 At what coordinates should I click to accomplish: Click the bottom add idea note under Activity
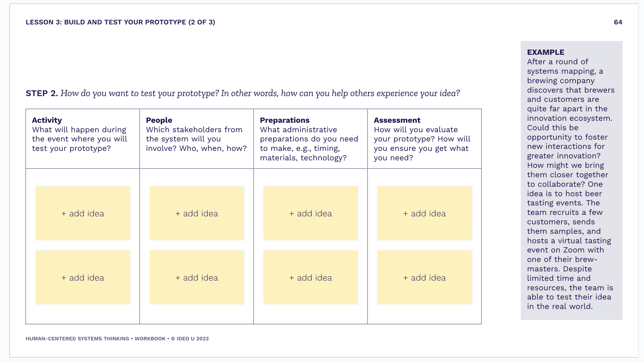(x=83, y=278)
